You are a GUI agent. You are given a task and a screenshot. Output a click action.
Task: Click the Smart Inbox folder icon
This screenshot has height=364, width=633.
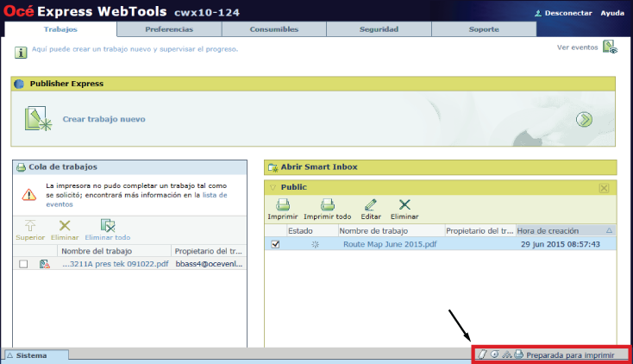(273, 166)
